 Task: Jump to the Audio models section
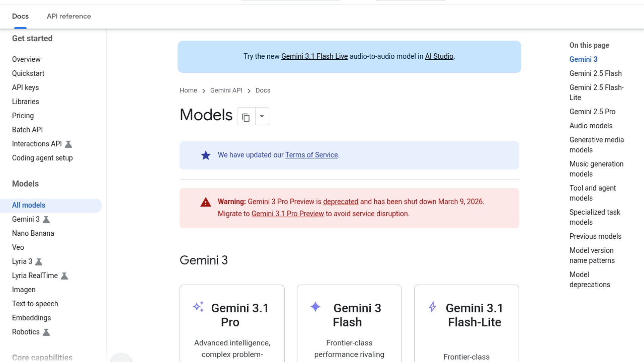[x=591, y=126]
